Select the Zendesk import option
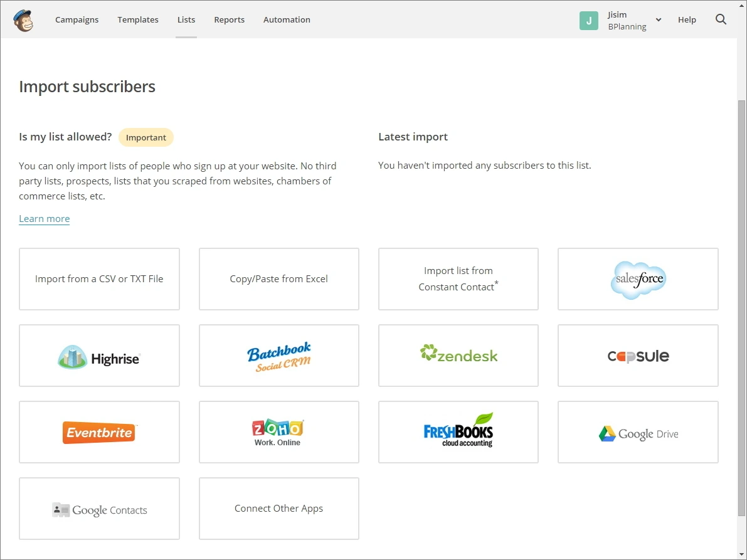This screenshot has height=560, width=747. (x=458, y=356)
